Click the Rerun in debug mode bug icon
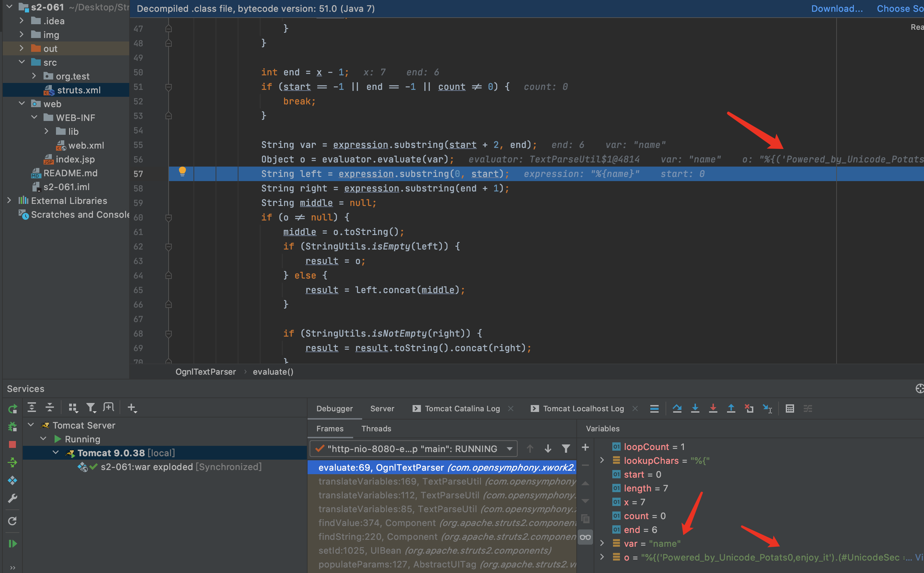 click(x=12, y=426)
